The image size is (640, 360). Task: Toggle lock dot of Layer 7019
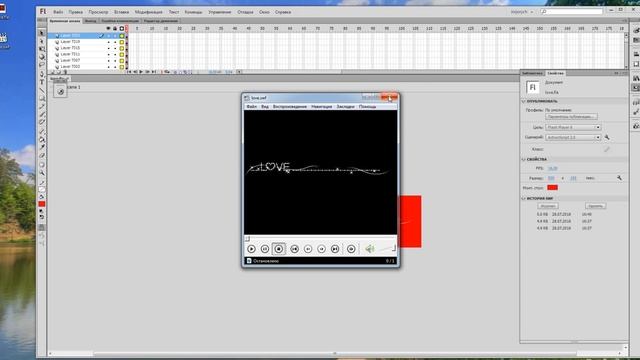pyautogui.click(x=115, y=42)
